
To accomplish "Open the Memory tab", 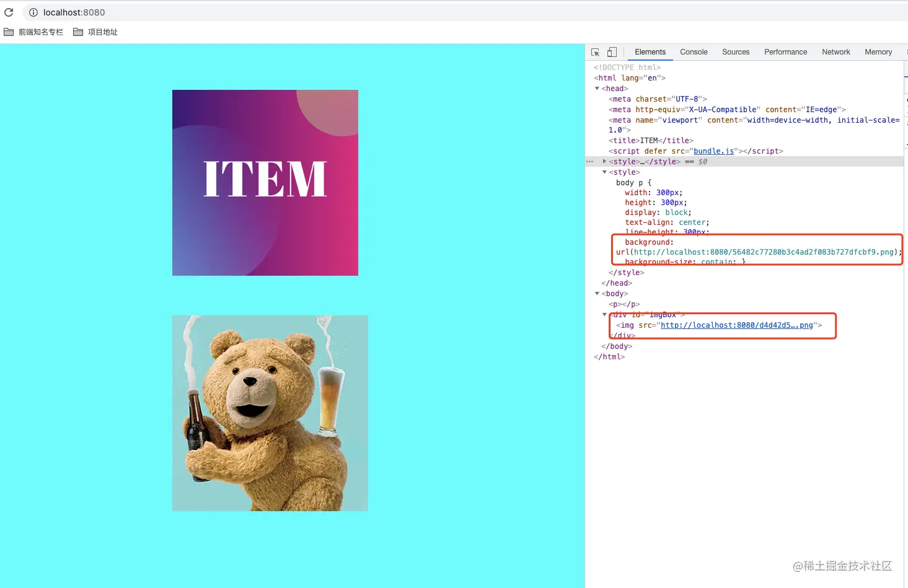I will pyautogui.click(x=878, y=52).
